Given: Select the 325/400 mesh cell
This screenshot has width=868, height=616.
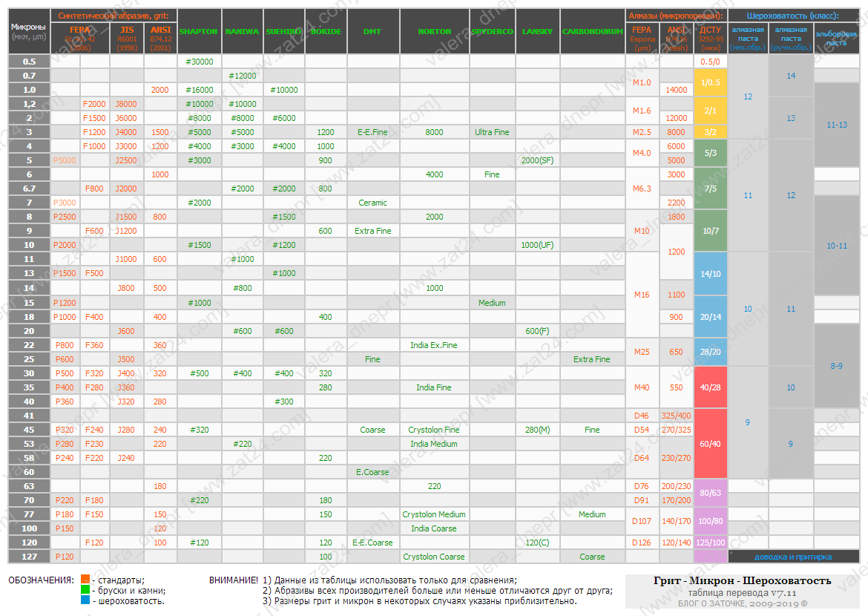Looking at the screenshot, I should [x=677, y=416].
